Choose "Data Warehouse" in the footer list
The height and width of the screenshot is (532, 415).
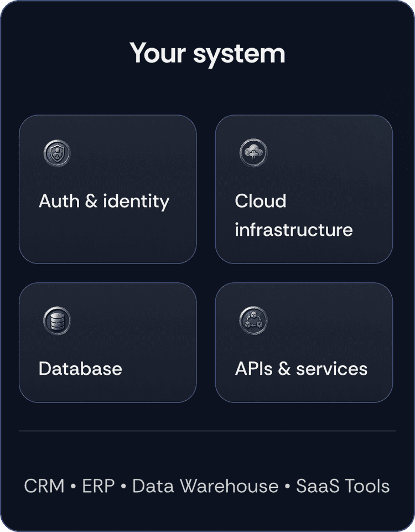(x=205, y=487)
